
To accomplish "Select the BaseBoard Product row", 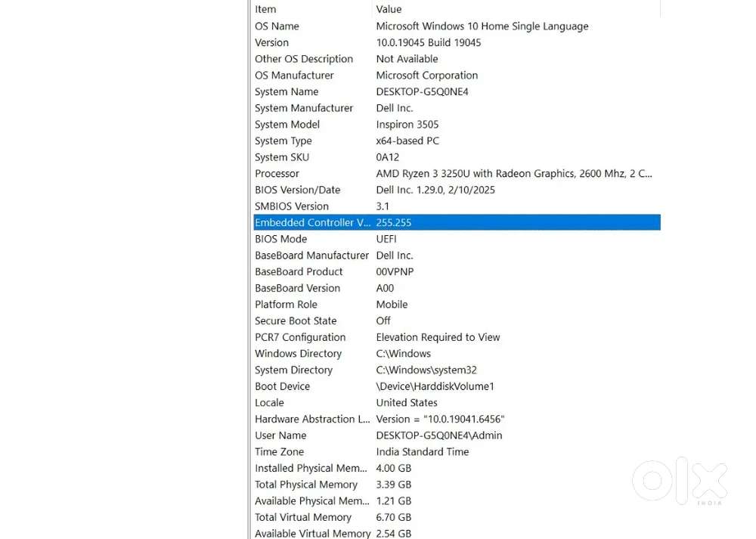I will point(457,272).
